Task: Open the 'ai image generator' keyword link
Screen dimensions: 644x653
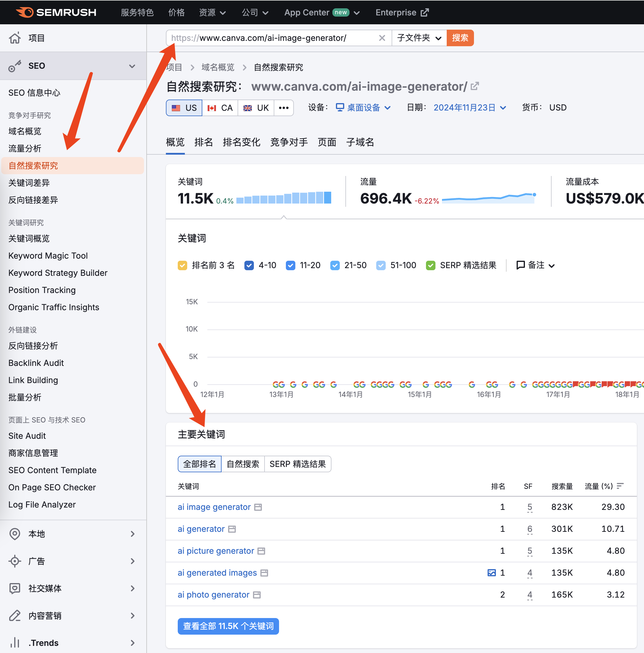Action: click(x=214, y=507)
